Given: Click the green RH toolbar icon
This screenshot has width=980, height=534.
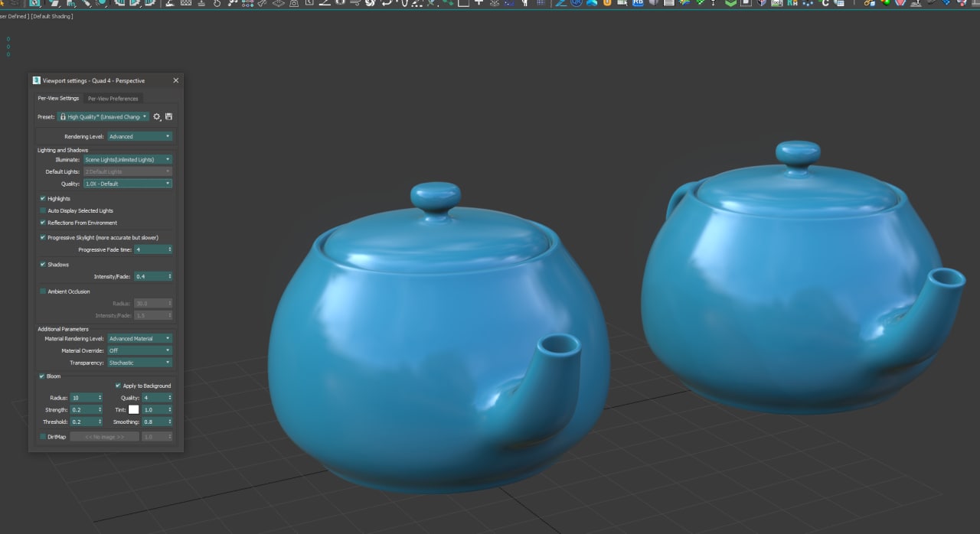Looking at the screenshot, I should (x=792, y=3).
